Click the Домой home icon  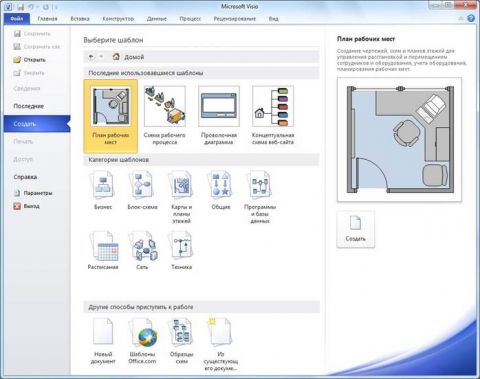116,57
